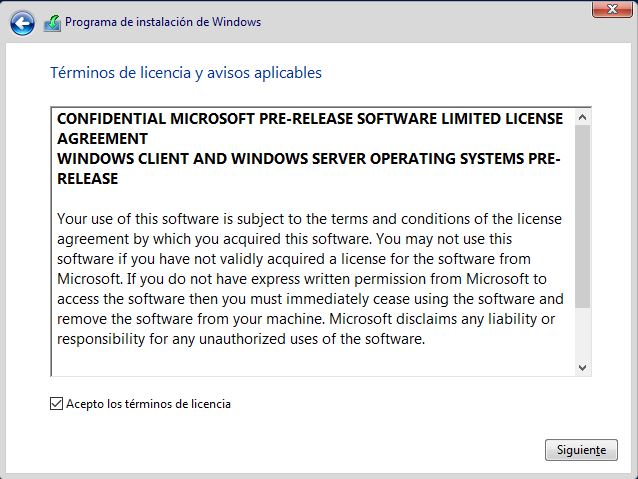Image resolution: width=638 pixels, height=479 pixels.
Task: Click the "CONFIDENTIAL MICROSOFT PRE-RELEASE" bold heading line
Action: (310, 118)
